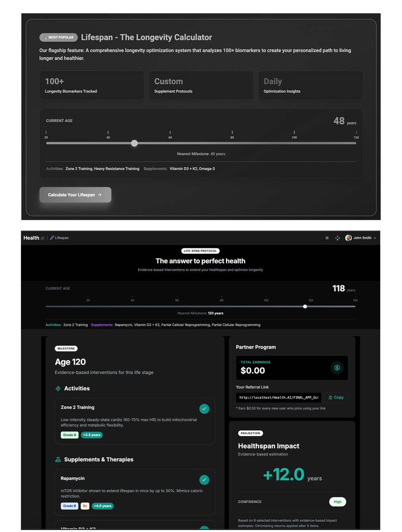This screenshot has height=532, width=402.
Task: Expand the John Smith account dropdown chevron
Action: click(x=375, y=238)
